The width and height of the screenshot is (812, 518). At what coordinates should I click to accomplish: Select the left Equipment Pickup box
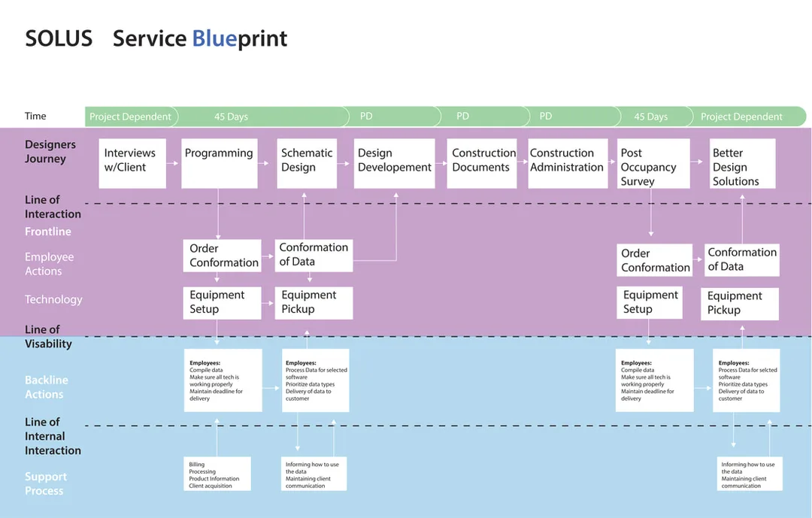(314, 302)
